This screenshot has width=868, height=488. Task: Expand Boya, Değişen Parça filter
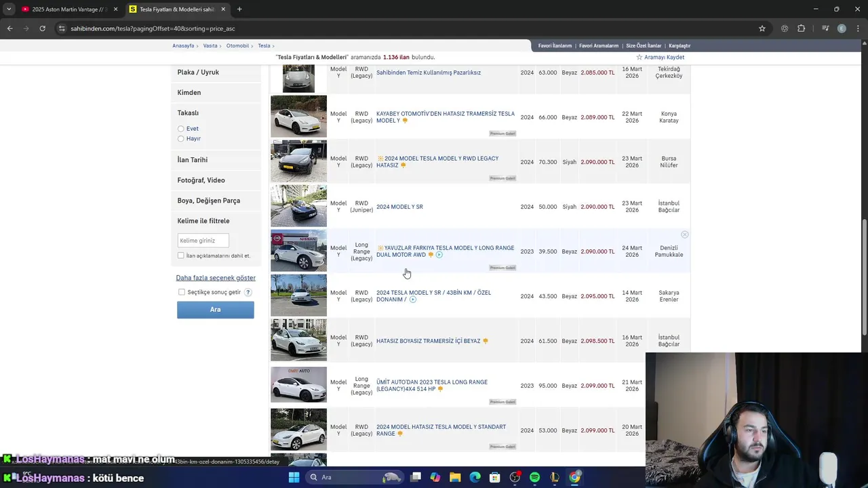coord(216,201)
